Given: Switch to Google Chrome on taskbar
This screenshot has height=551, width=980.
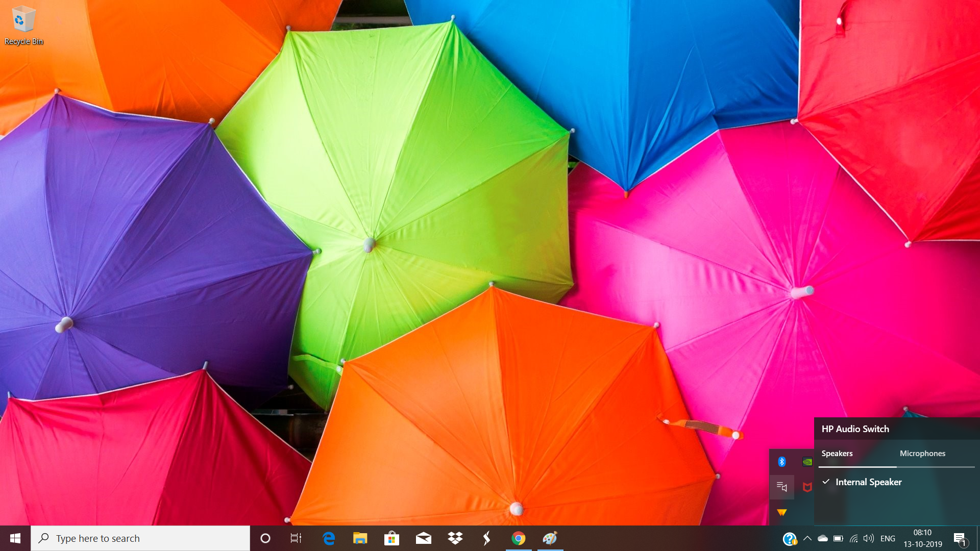Looking at the screenshot, I should point(519,538).
